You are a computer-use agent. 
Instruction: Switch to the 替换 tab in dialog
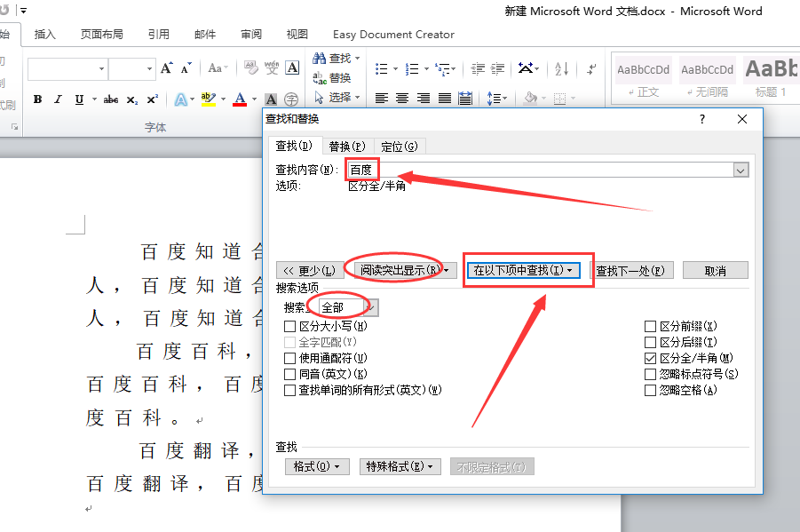(x=347, y=147)
